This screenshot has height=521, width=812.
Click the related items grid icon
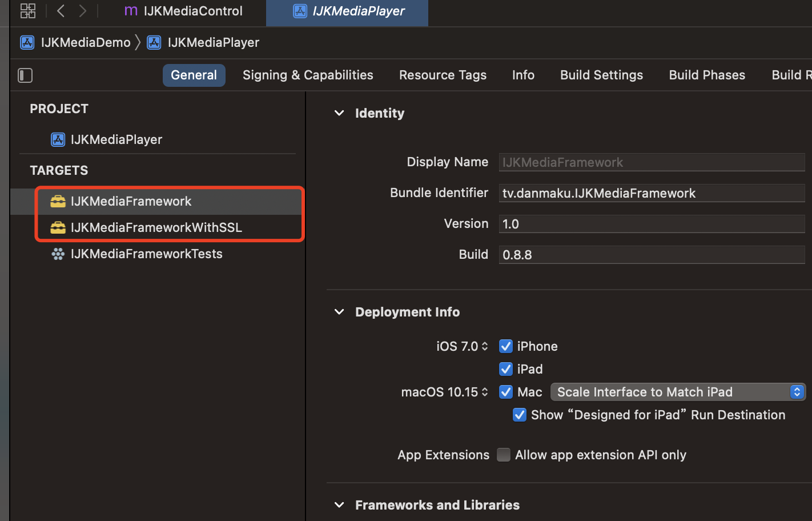(x=27, y=11)
